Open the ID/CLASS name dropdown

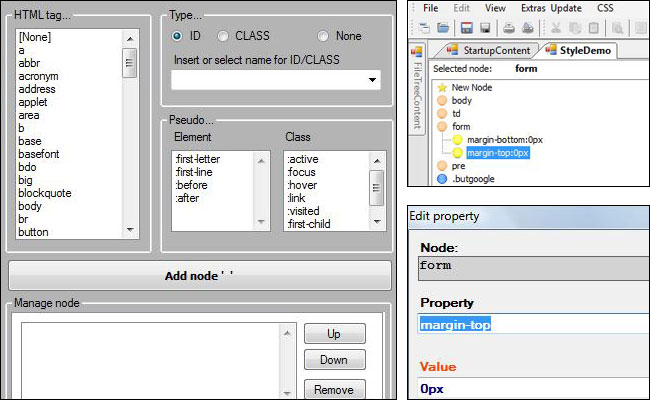point(371,80)
